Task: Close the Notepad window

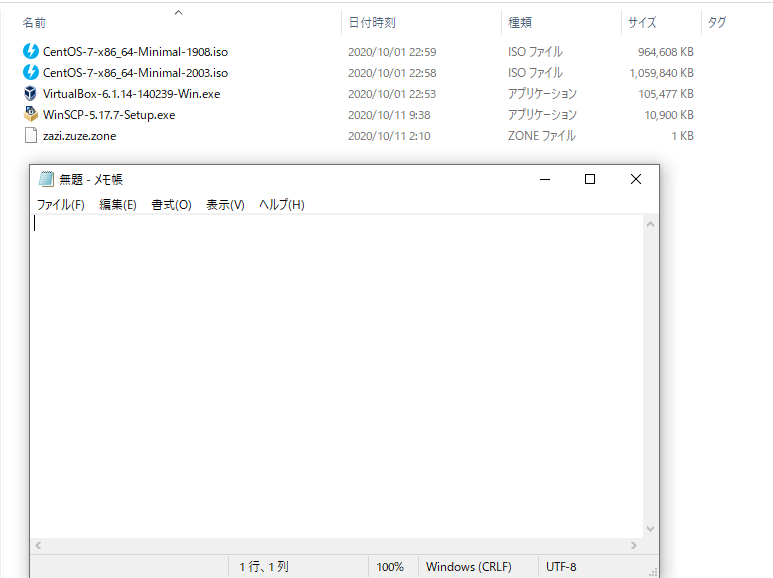Action: [x=636, y=179]
